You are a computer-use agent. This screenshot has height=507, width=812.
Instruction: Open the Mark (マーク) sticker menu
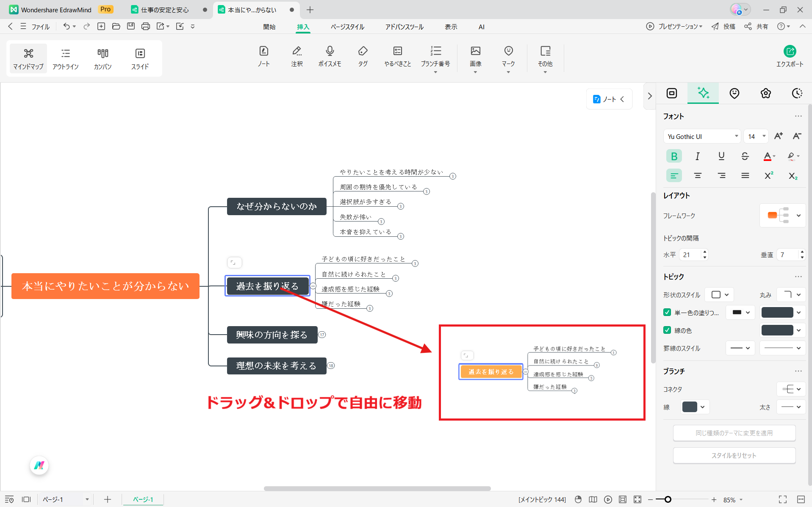[508, 58]
